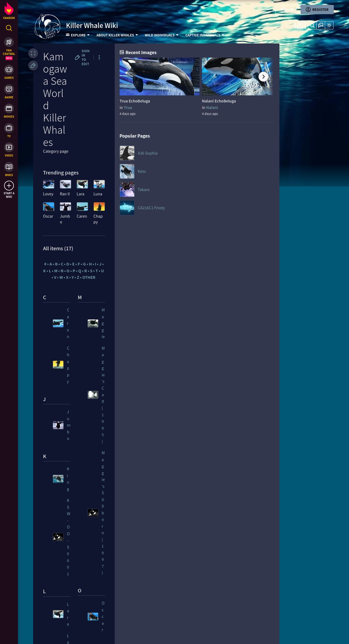Open Nalani EchoBeluga image thumbnail
The width and height of the screenshot is (349, 644).
tap(237, 76)
